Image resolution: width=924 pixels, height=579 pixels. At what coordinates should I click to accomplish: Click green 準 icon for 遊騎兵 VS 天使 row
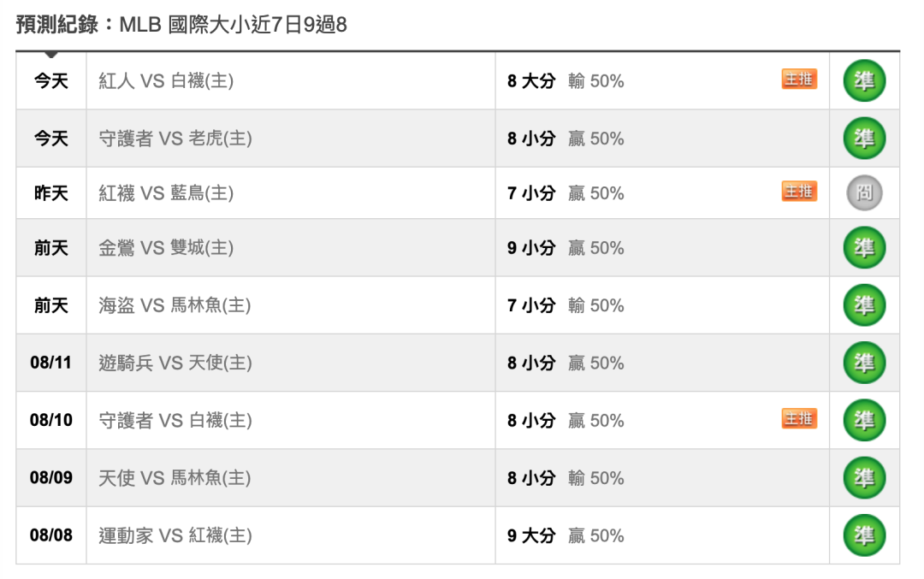click(x=864, y=363)
